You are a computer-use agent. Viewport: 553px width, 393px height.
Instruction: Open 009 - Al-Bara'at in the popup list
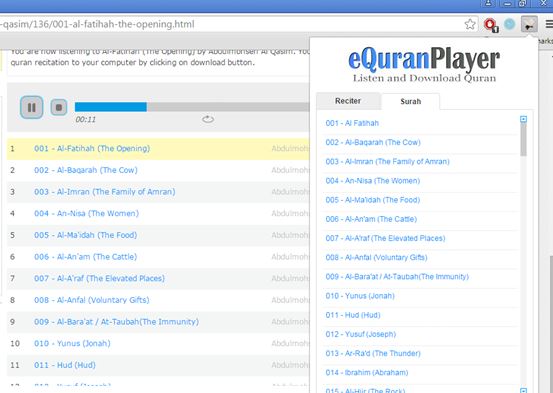[x=397, y=277]
